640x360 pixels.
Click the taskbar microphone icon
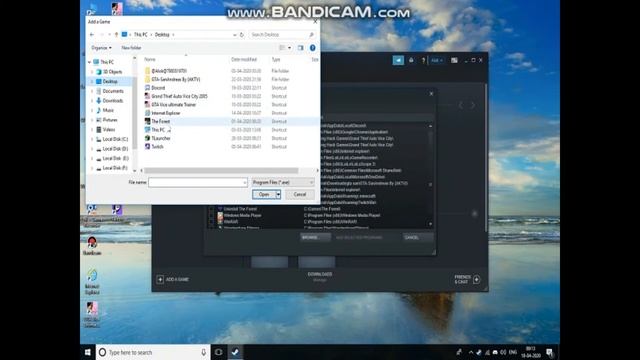tap(203, 352)
